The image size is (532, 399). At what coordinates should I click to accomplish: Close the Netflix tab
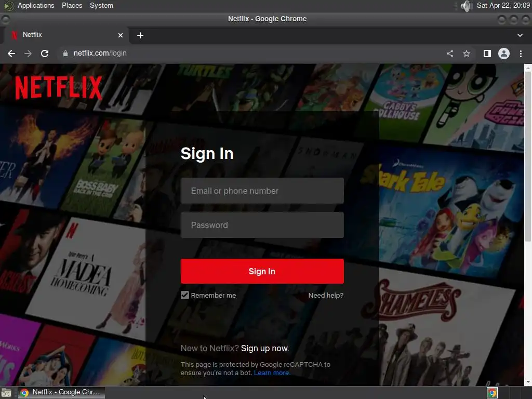[121, 35]
